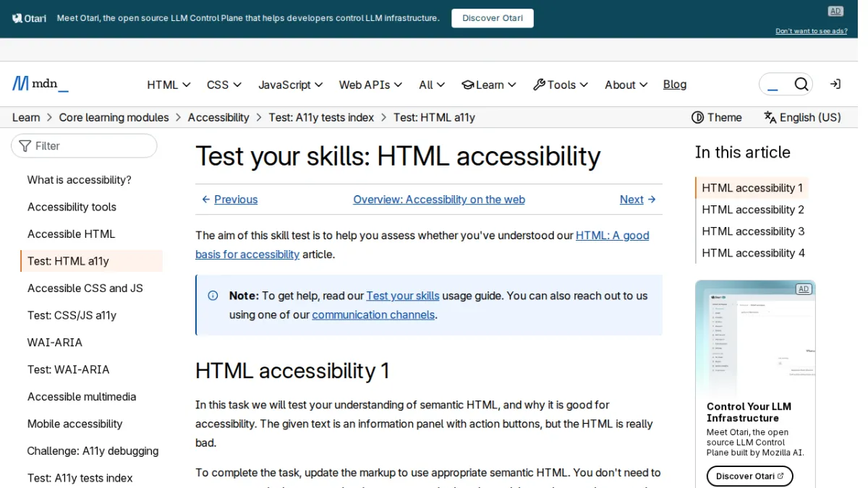Image resolution: width=868 pixels, height=488 pixels.
Task: Go to the Next page link
Action: pyautogui.click(x=637, y=200)
